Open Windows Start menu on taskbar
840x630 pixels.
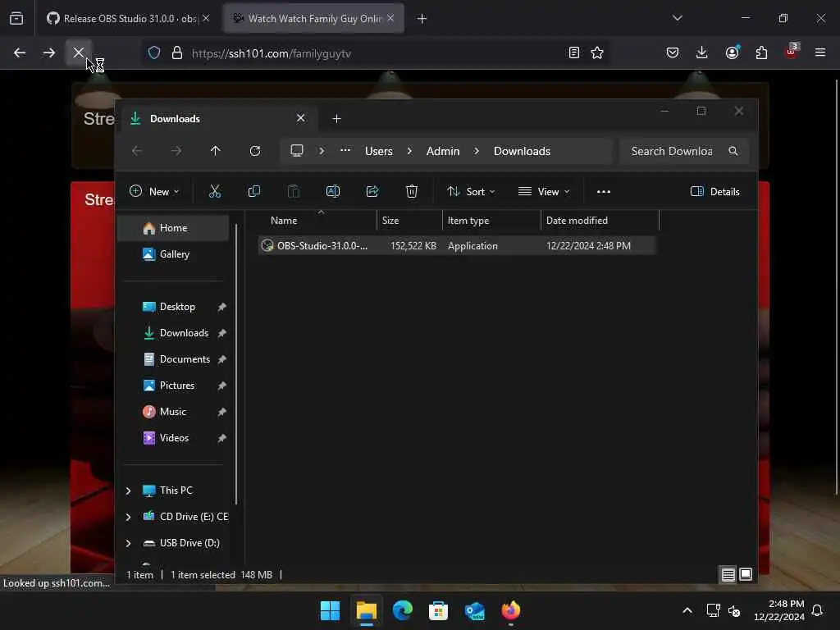pyautogui.click(x=330, y=610)
